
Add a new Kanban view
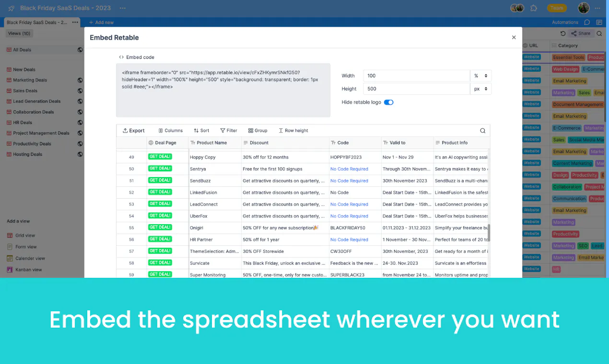coord(24,270)
